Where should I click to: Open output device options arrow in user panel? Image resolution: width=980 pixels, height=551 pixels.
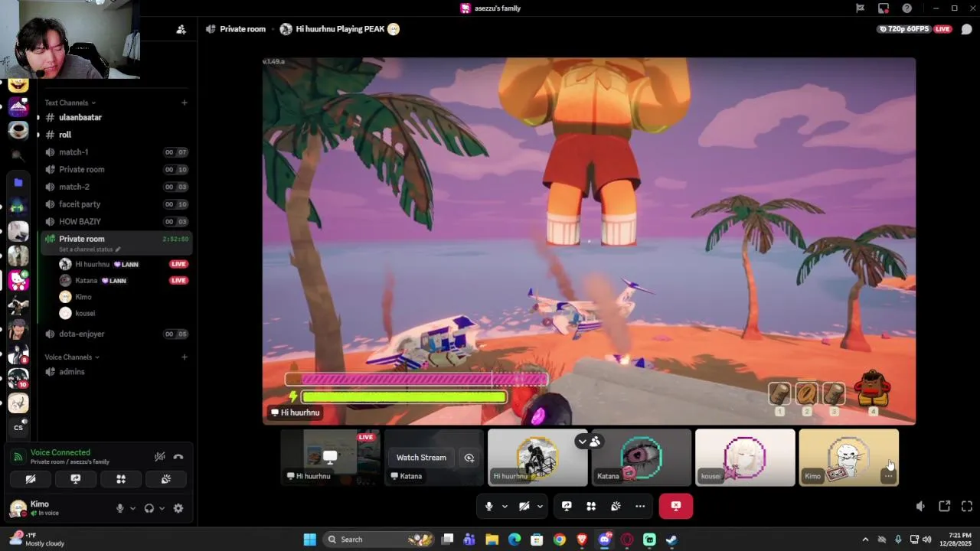pos(162,508)
